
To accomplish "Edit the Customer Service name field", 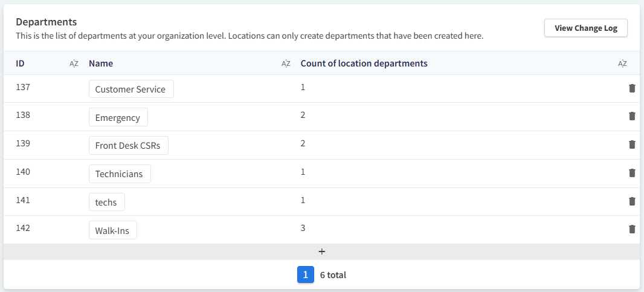I will [x=131, y=89].
